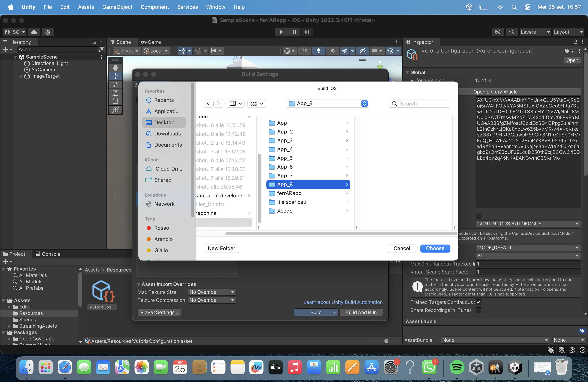588x382 pixels.
Task: Click the global search magnifier in Unity toolbar
Action: point(512,32)
